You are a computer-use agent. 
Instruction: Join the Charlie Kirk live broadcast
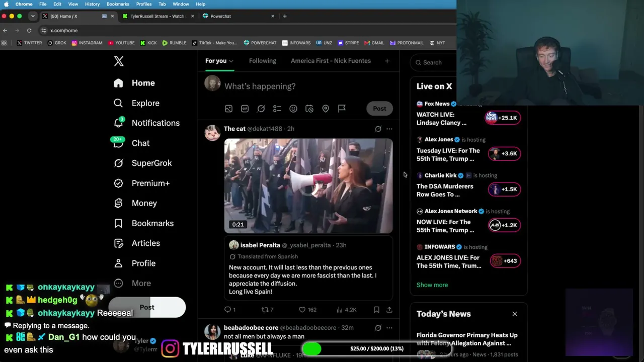(x=505, y=189)
